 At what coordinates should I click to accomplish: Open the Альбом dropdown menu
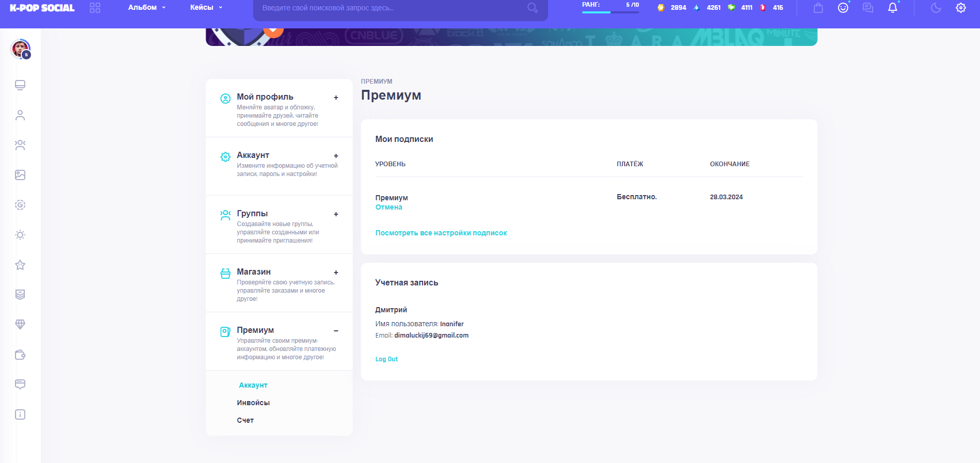pyautogui.click(x=147, y=8)
